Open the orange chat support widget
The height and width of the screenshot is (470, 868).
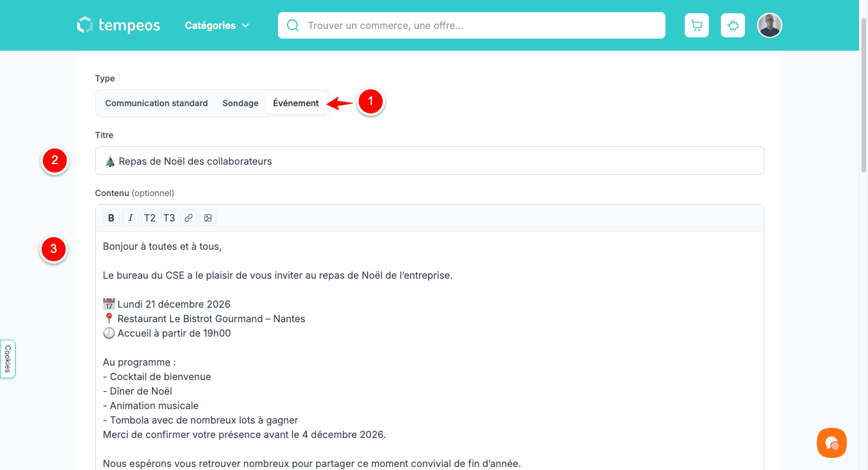click(x=832, y=443)
